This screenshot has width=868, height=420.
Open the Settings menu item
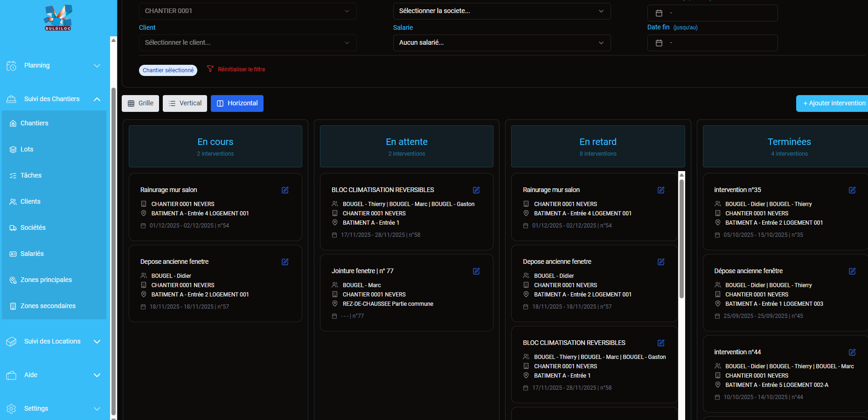(x=36, y=408)
